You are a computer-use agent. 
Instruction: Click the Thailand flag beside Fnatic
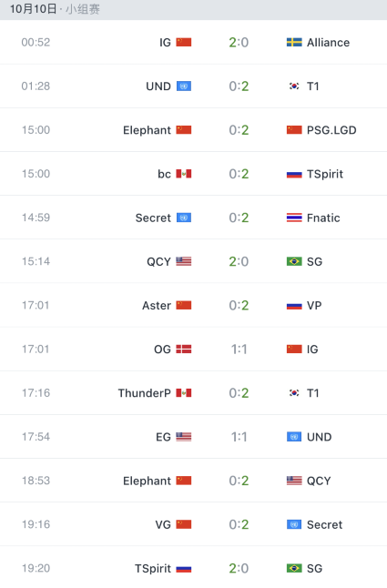pyautogui.click(x=294, y=218)
